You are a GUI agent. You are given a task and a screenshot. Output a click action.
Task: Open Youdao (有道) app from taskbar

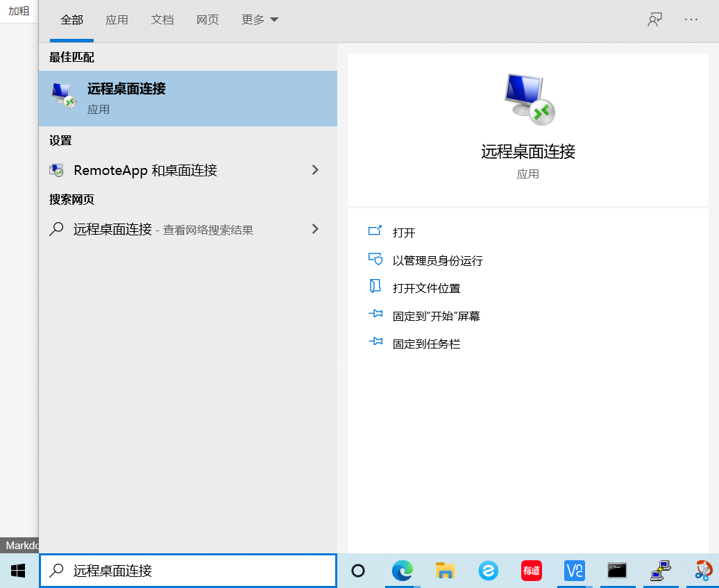[x=532, y=571]
